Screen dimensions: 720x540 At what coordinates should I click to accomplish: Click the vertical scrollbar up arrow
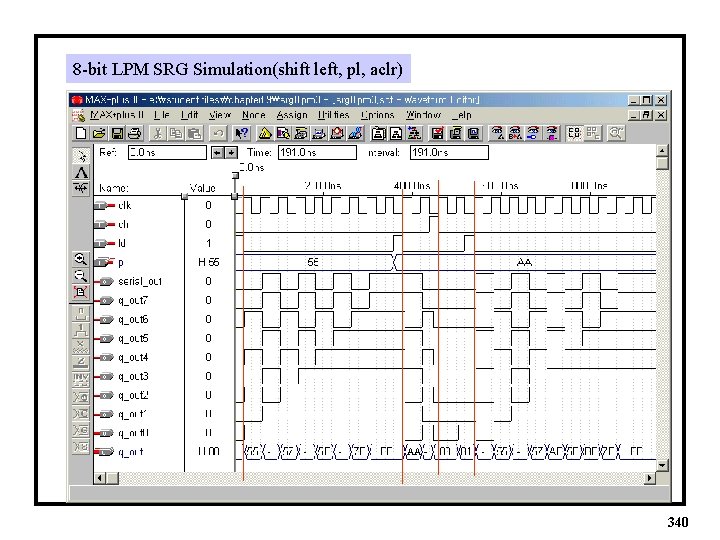[662, 151]
